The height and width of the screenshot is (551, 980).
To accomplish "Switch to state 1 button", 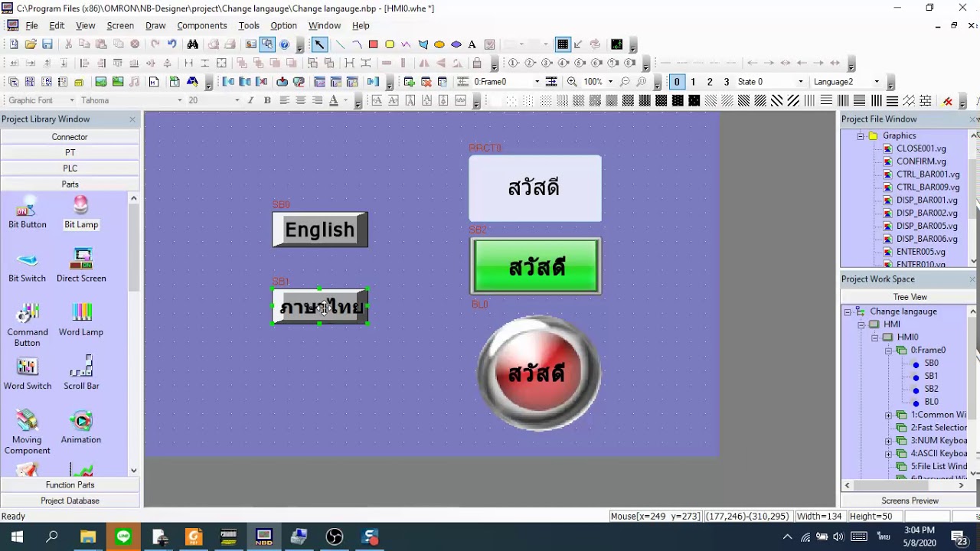I will 693,82.
